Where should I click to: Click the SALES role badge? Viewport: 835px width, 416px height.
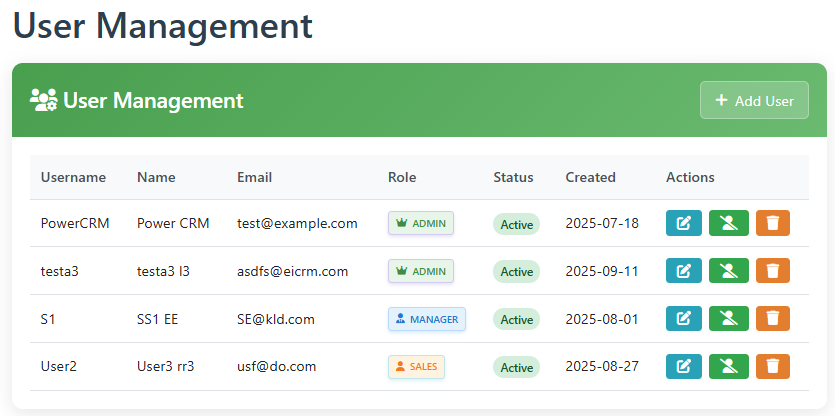pyautogui.click(x=416, y=367)
